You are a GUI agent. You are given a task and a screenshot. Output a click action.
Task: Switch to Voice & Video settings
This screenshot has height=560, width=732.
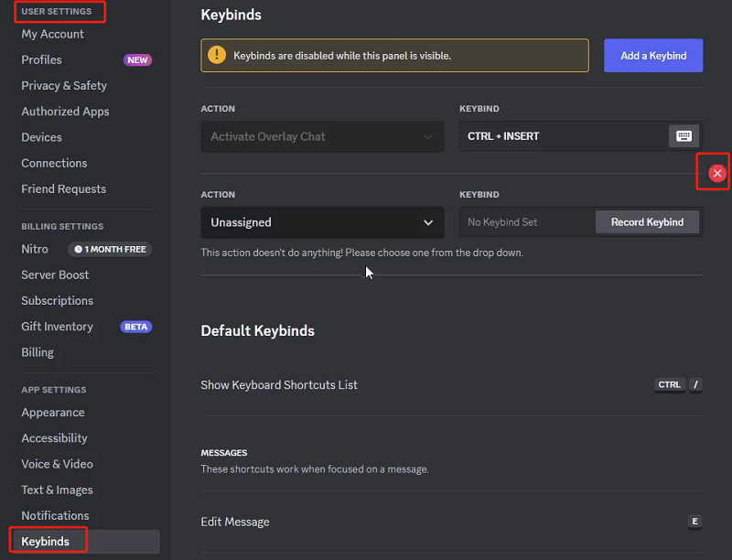pyautogui.click(x=57, y=464)
